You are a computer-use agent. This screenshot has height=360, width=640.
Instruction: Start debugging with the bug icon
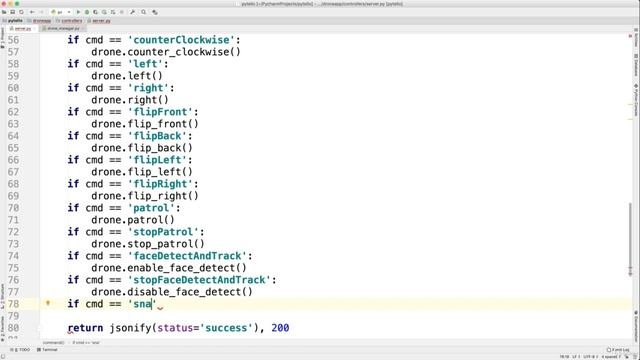tap(87, 12)
